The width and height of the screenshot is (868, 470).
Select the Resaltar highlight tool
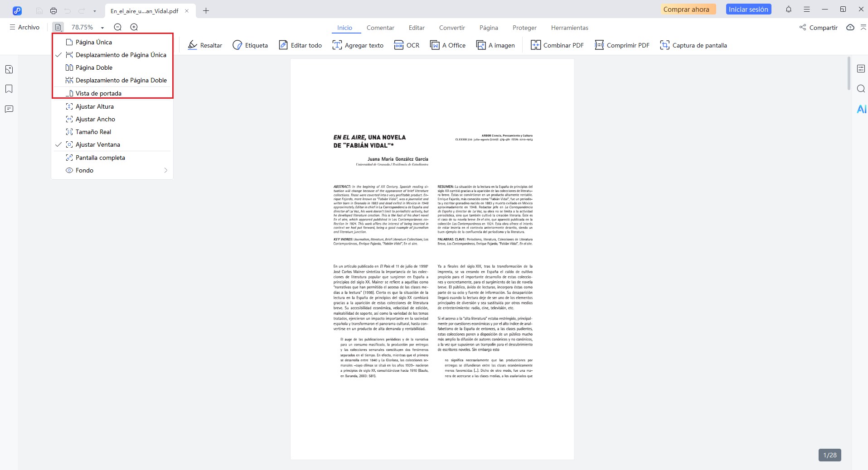205,45
